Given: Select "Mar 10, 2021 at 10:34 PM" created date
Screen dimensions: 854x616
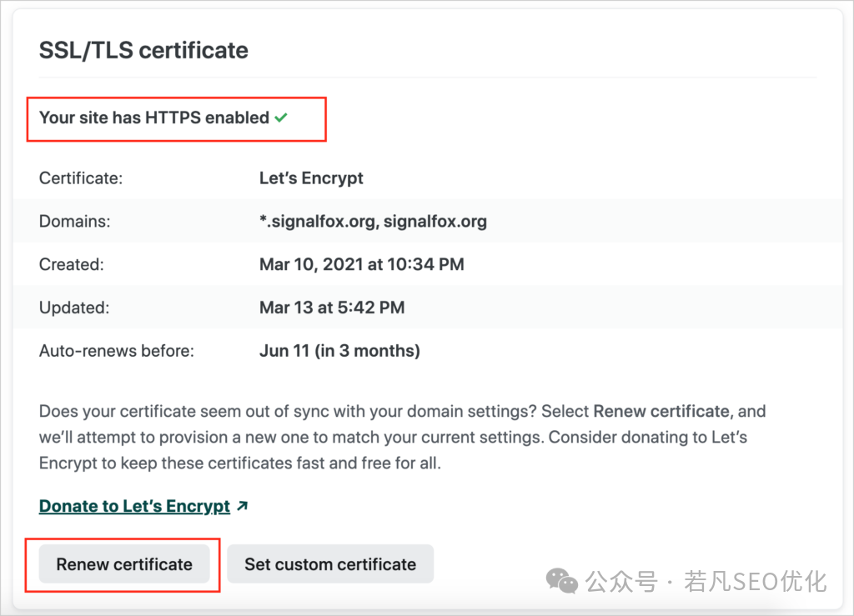Looking at the screenshot, I should [362, 264].
